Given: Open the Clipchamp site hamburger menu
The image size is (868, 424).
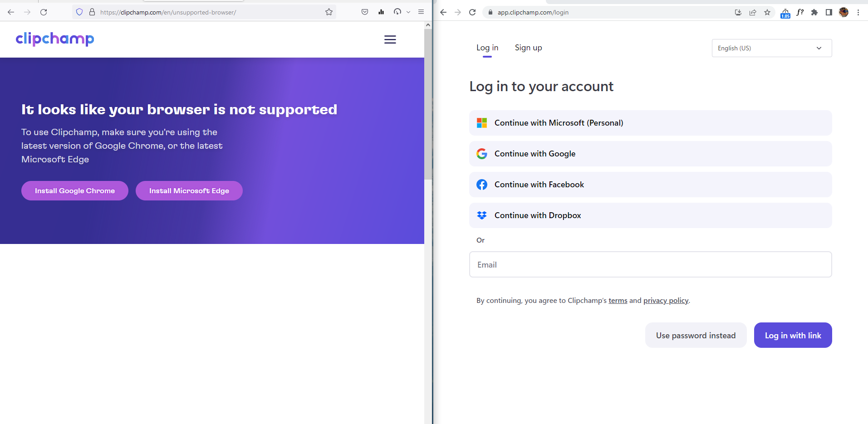Looking at the screenshot, I should point(390,39).
